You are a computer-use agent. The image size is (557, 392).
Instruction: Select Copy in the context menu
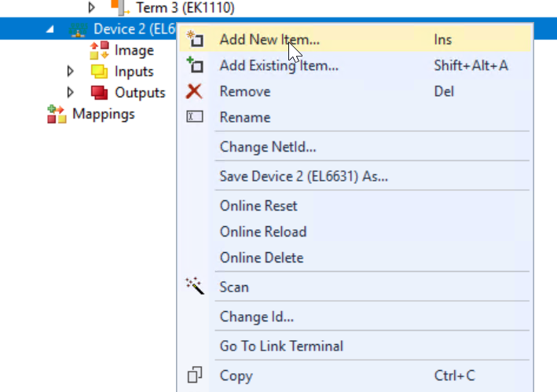[x=355, y=376]
